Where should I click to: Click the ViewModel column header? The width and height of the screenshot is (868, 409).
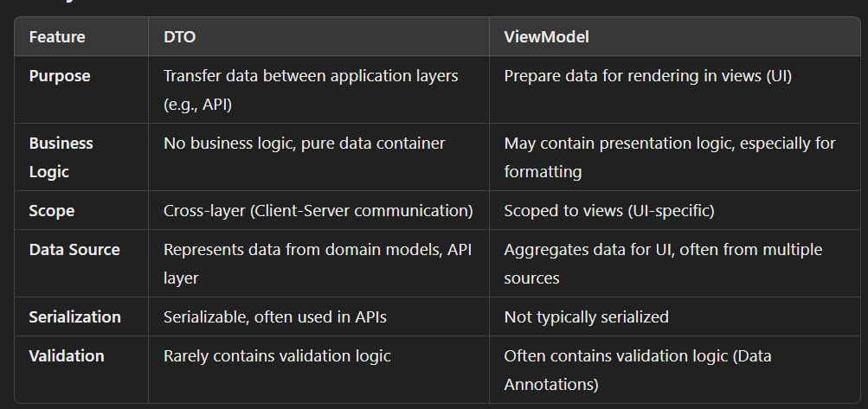pyautogui.click(x=546, y=37)
